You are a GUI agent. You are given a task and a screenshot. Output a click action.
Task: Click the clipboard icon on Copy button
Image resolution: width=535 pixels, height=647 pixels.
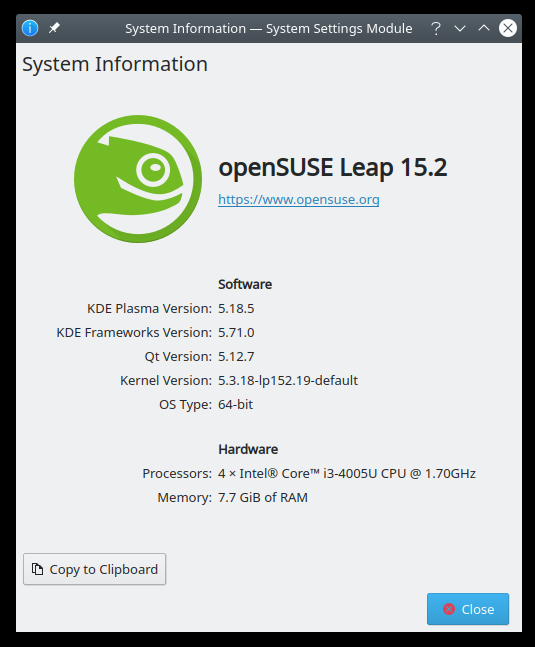[x=38, y=569]
